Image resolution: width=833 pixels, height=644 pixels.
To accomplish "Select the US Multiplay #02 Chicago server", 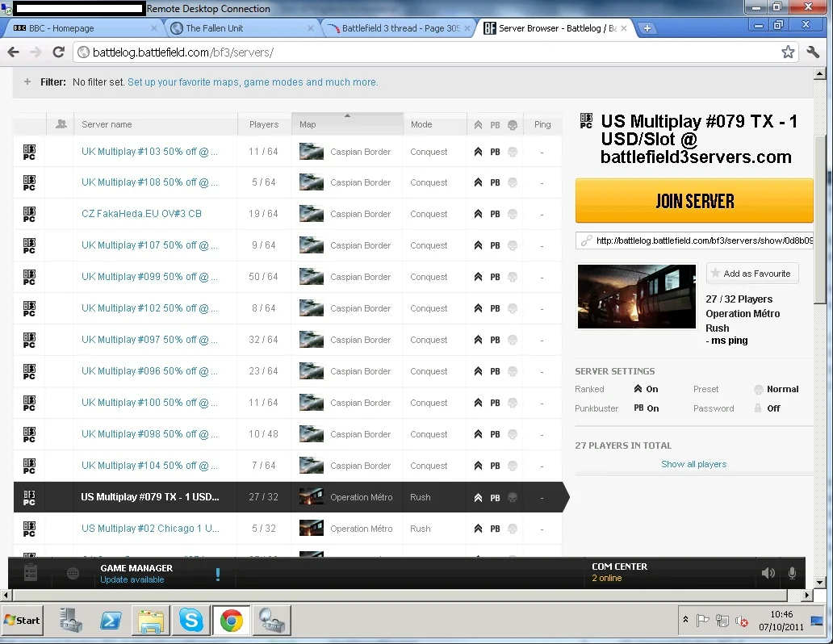I will pyautogui.click(x=150, y=528).
